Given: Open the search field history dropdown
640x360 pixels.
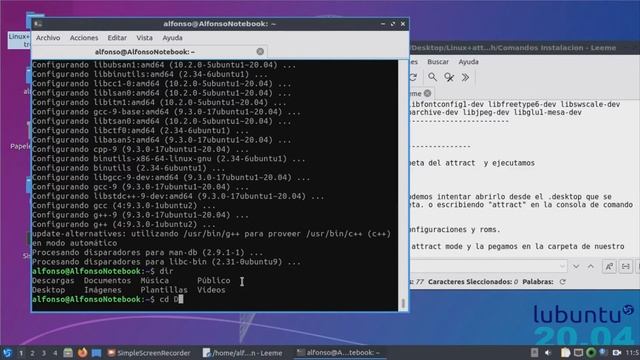Looking at the screenshot, I should [x=562, y=267].
